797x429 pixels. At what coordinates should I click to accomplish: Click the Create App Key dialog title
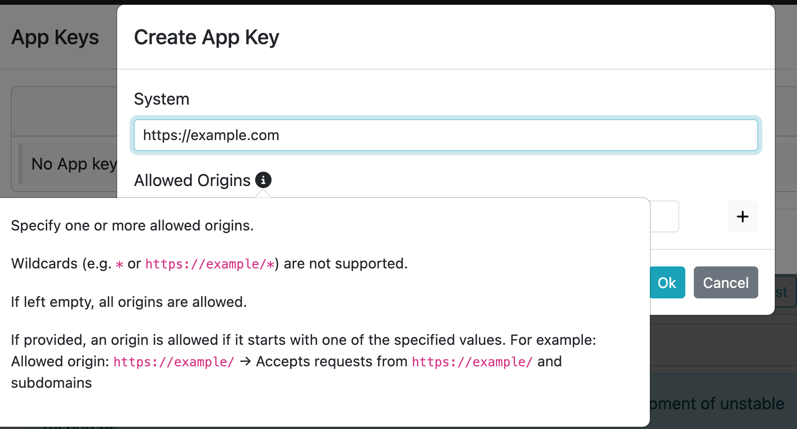(206, 37)
